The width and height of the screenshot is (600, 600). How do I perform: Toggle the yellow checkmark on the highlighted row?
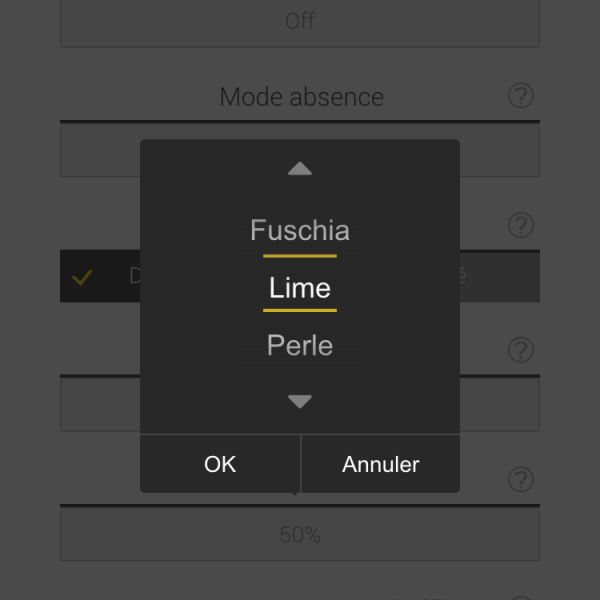pyautogui.click(x=82, y=277)
